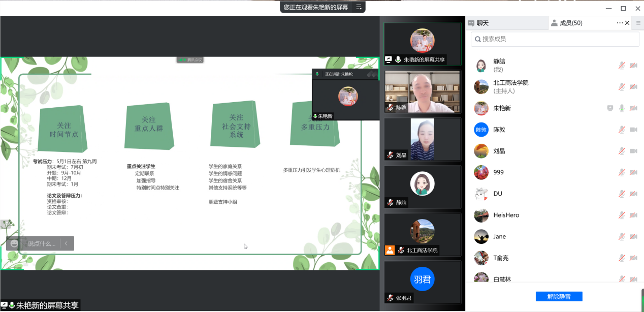Screen dimensions: 644x312
Task: Open the viewing options dropdown in top banner
Action: [359, 7]
